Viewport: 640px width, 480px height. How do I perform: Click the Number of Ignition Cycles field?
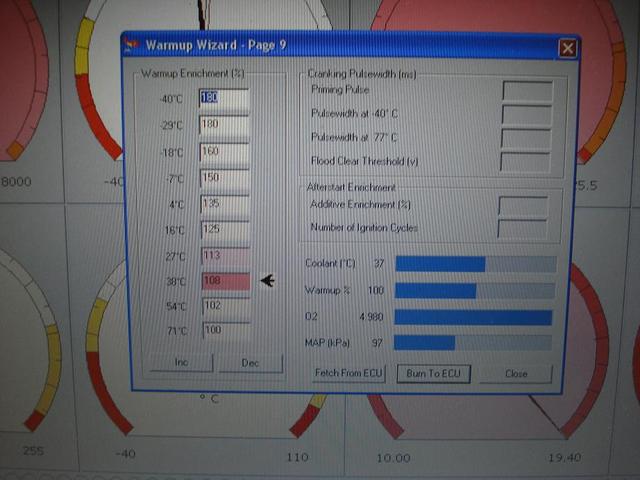[x=522, y=228]
